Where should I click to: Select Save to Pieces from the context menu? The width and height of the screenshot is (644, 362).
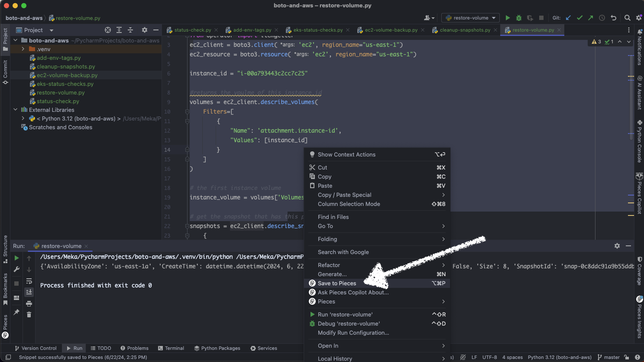pos(337,283)
